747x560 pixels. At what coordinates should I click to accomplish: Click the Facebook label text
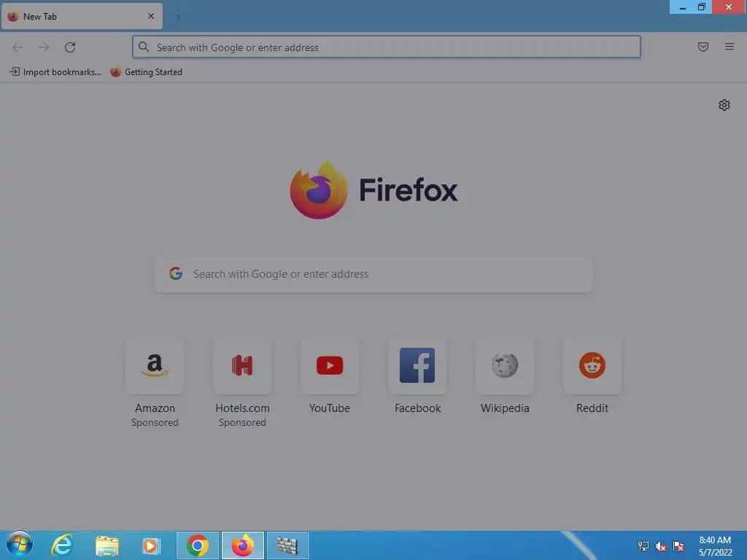[x=418, y=408]
